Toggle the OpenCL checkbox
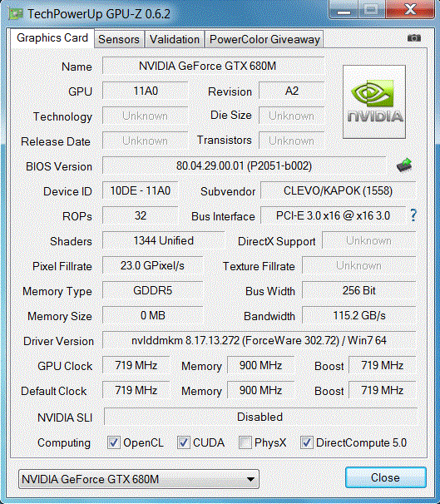440x504 pixels. pyautogui.click(x=113, y=442)
